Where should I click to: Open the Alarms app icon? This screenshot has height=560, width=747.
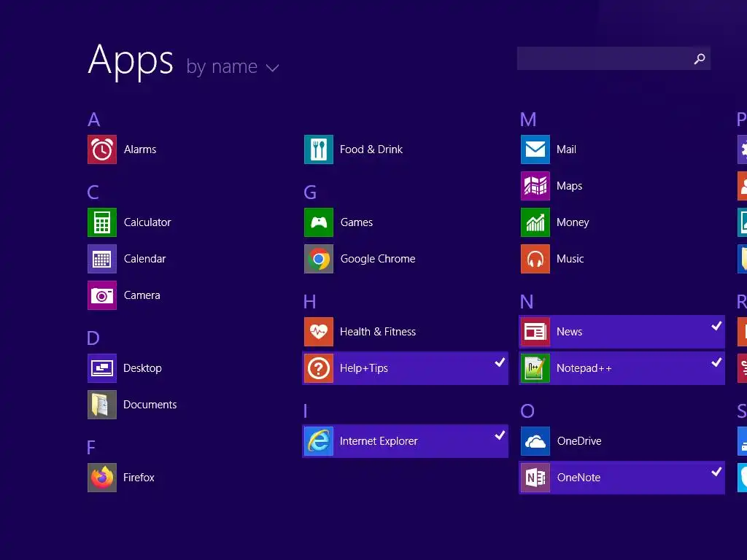click(x=102, y=149)
